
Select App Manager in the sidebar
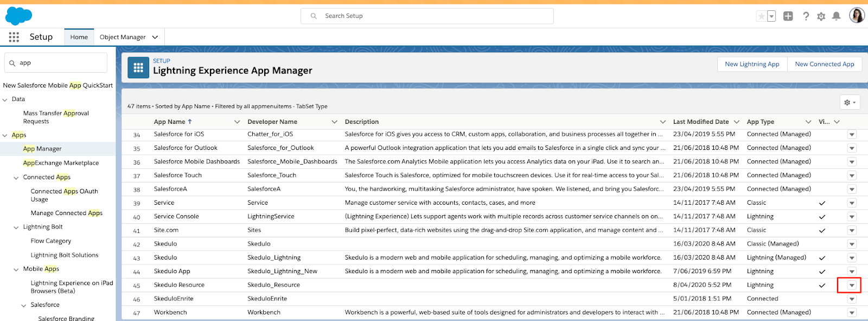[x=42, y=149]
